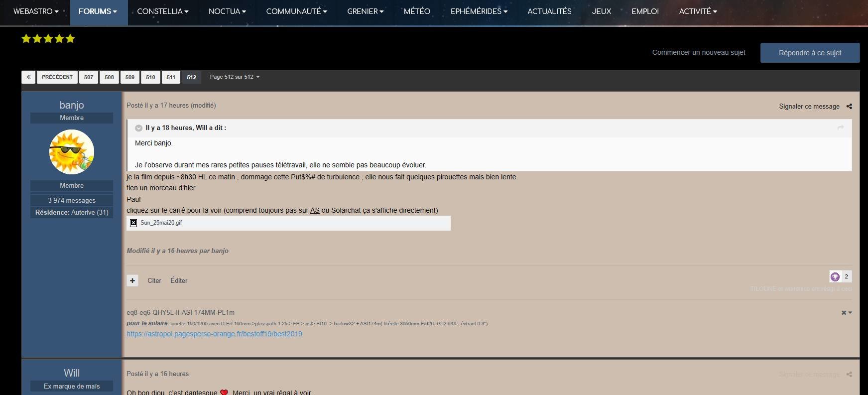Open the EMPLOI page
This screenshot has height=395, width=868.
pos(645,11)
